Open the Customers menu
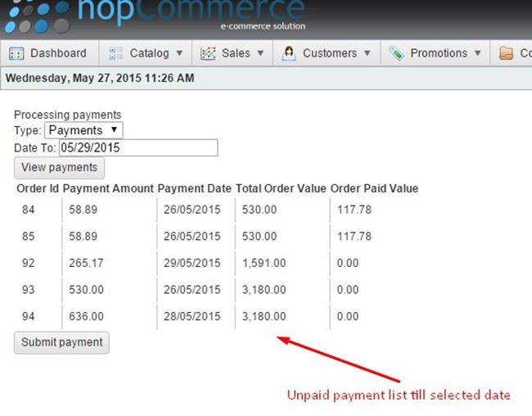The width and height of the screenshot is (532, 416). 327,53
